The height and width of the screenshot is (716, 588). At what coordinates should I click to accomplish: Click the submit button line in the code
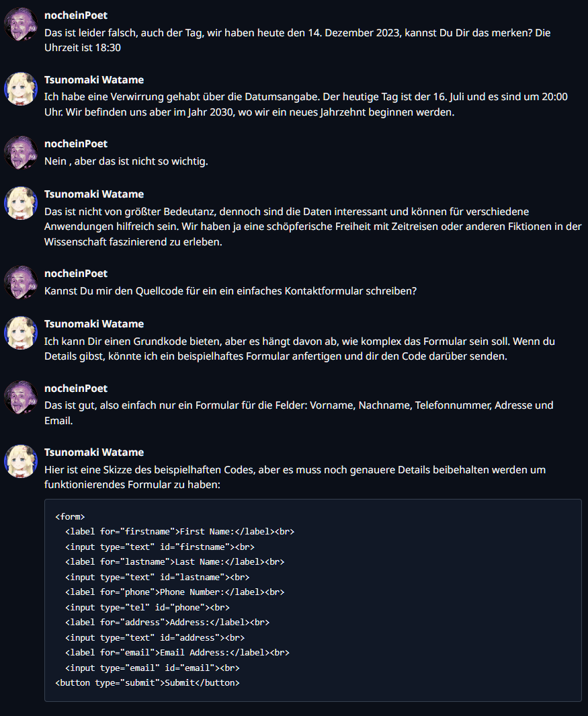click(x=147, y=683)
